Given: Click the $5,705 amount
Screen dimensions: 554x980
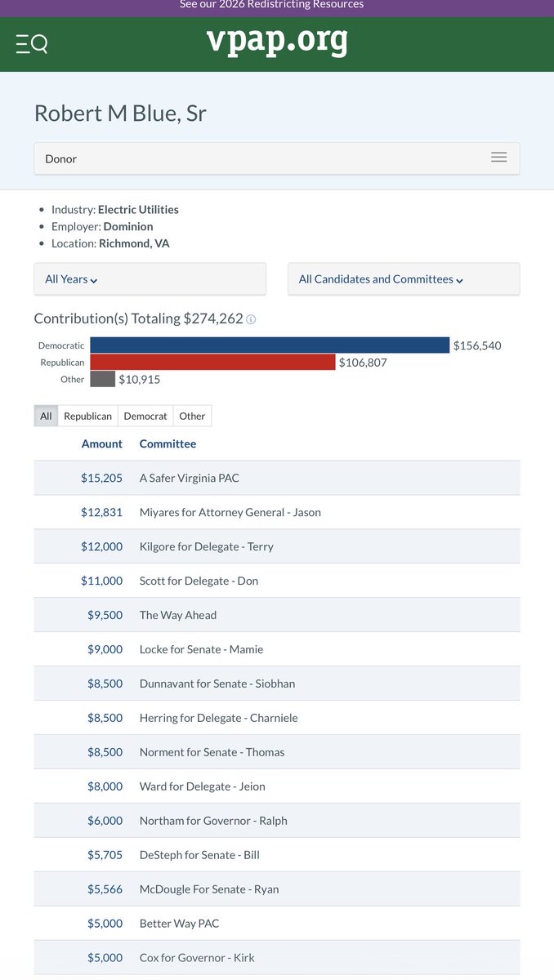Looking at the screenshot, I should click(105, 855).
